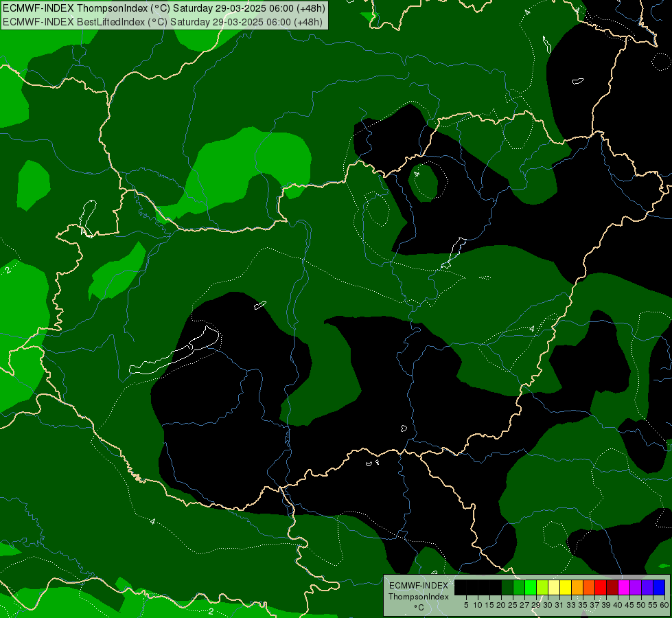Select the blue 55-60 legend swatch
Viewport: 672px width, 618px height.
(x=659, y=587)
